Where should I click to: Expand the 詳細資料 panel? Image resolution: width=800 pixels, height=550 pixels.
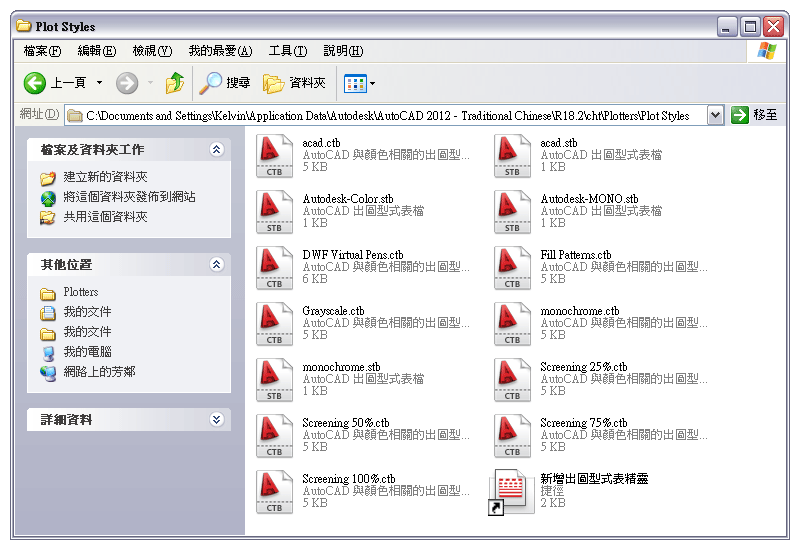click(x=216, y=419)
